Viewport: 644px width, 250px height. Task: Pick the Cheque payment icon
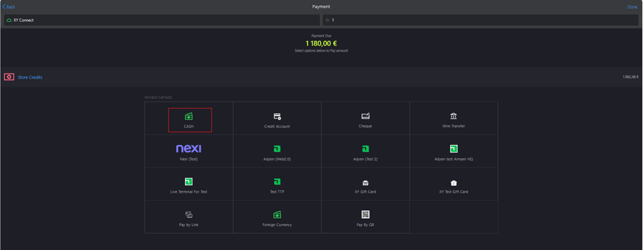pyautogui.click(x=365, y=116)
